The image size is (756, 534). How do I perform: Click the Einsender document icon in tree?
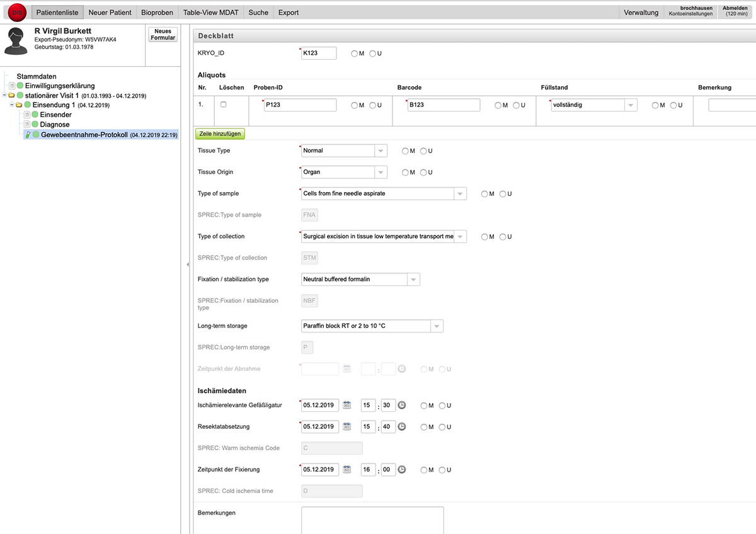point(26,115)
